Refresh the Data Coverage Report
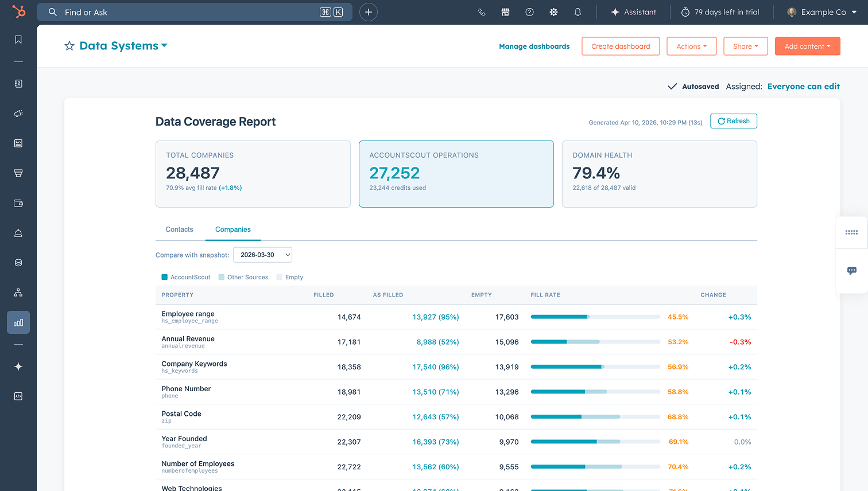Viewport: 868px width, 491px height. click(x=734, y=121)
